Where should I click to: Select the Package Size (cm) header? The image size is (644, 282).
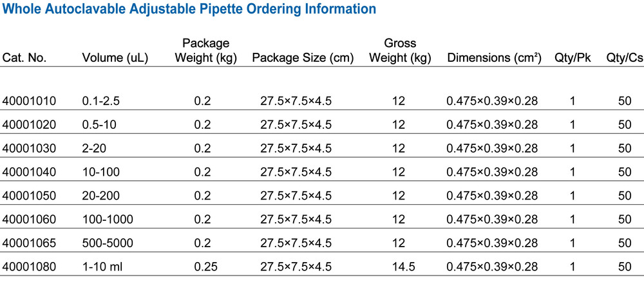tap(303, 59)
